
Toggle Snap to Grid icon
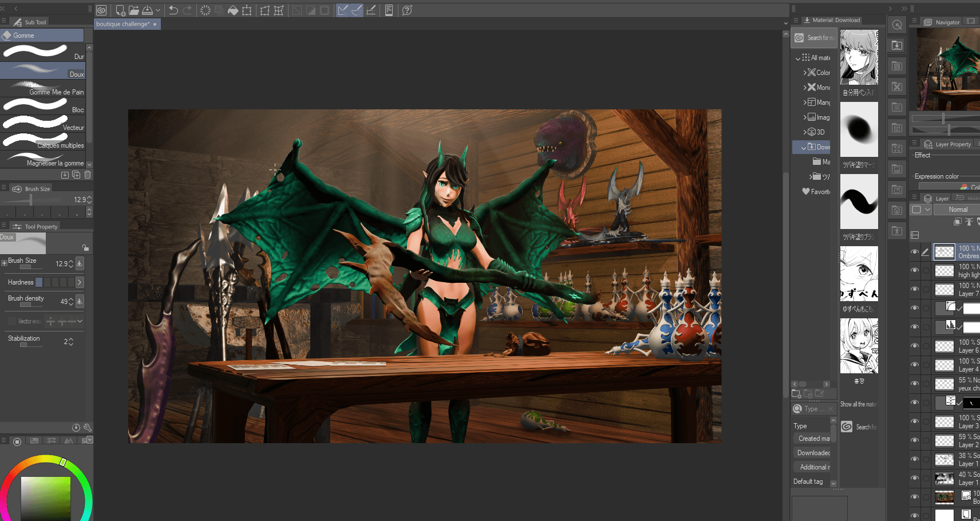click(371, 10)
